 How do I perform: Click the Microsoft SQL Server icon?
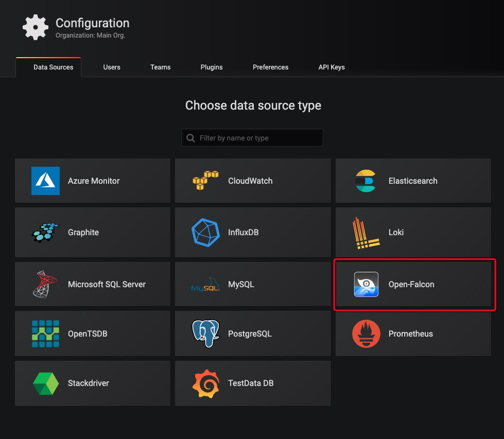(x=45, y=285)
